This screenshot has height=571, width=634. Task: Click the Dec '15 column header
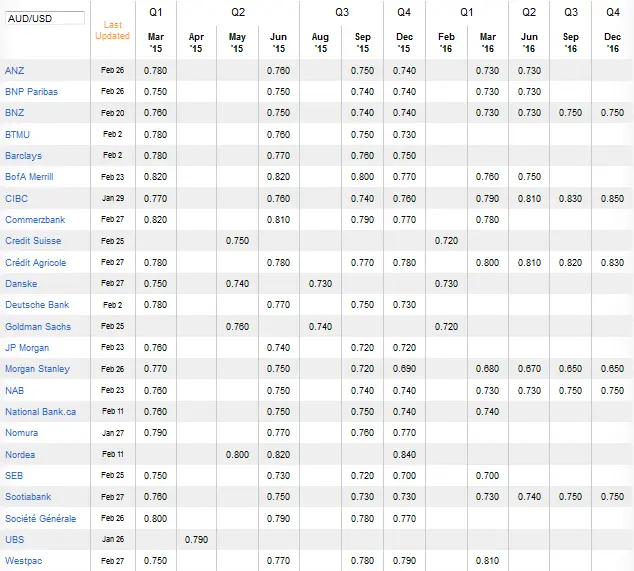404,43
